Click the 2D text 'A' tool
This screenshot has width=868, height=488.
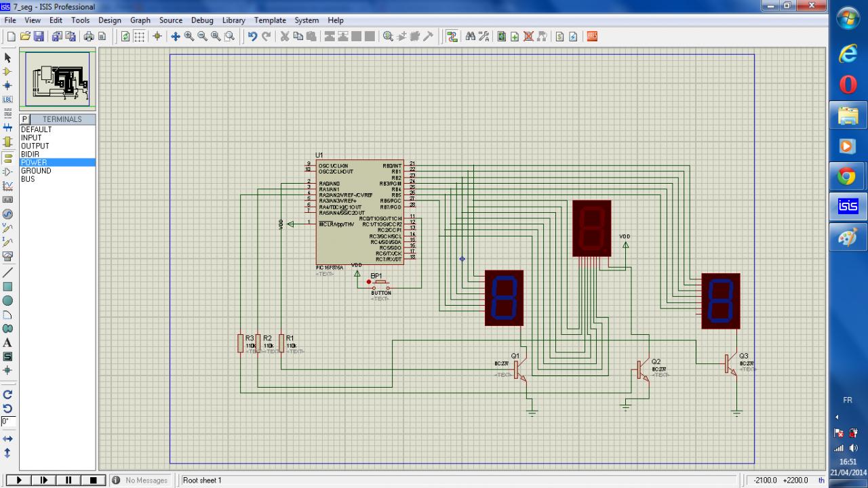8,343
